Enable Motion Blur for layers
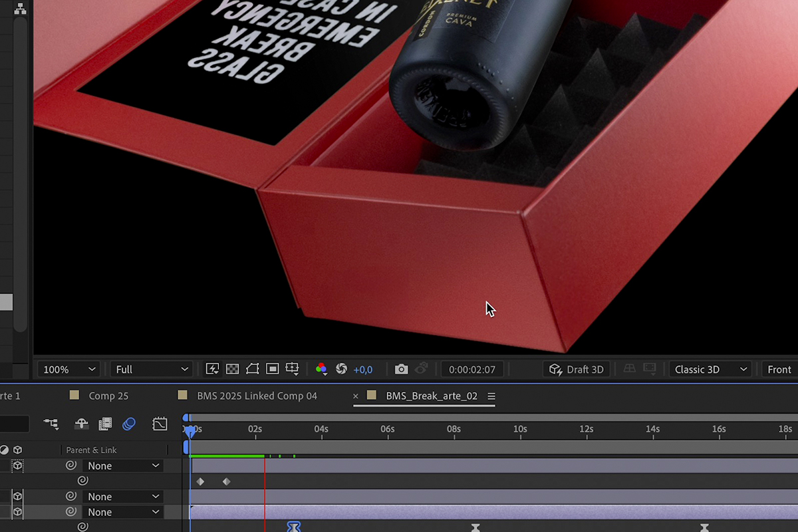This screenshot has width=798, height=532. [x=129, y=424]
